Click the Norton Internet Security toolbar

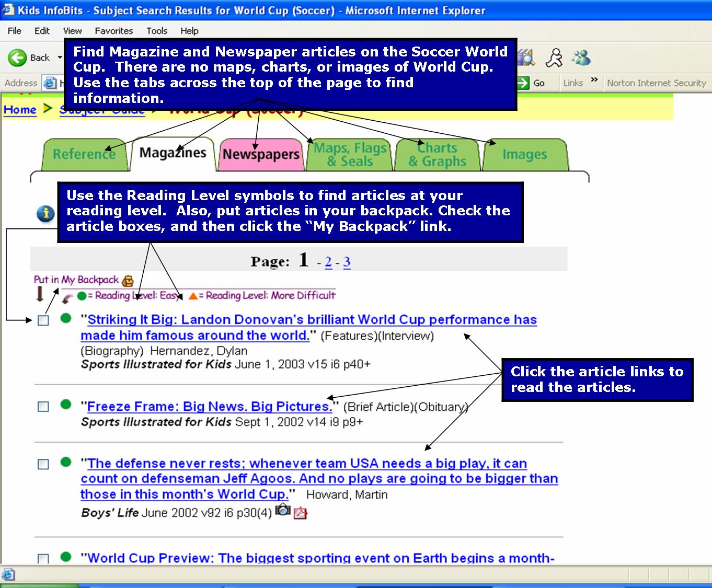click(656, 83)
